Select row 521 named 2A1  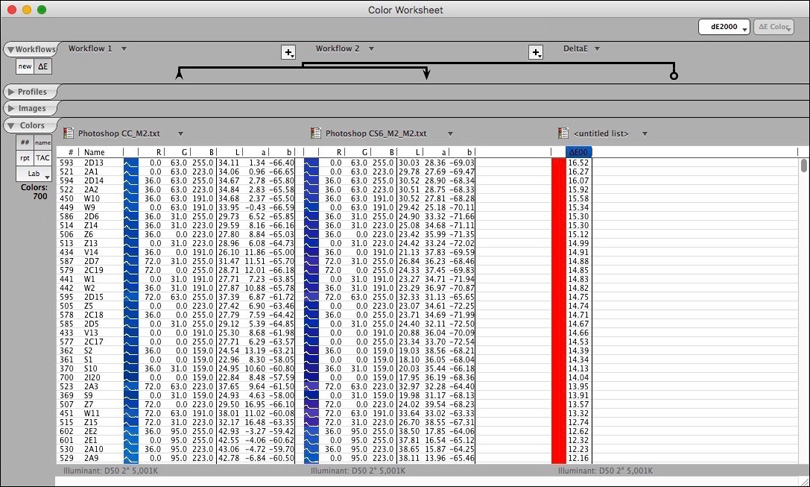coord(427,171)
